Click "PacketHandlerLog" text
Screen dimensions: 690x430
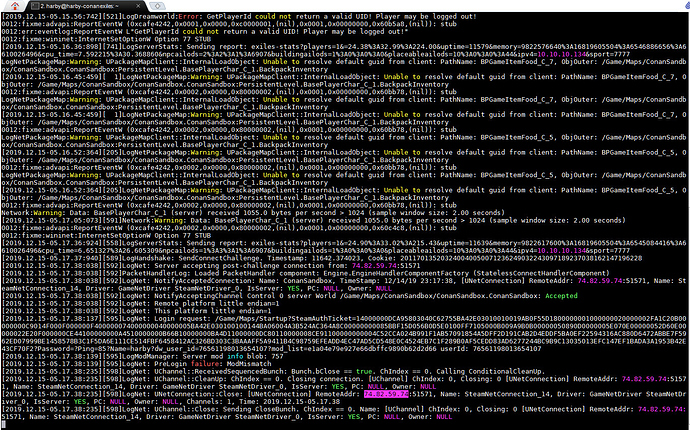(x=154, y=273)
